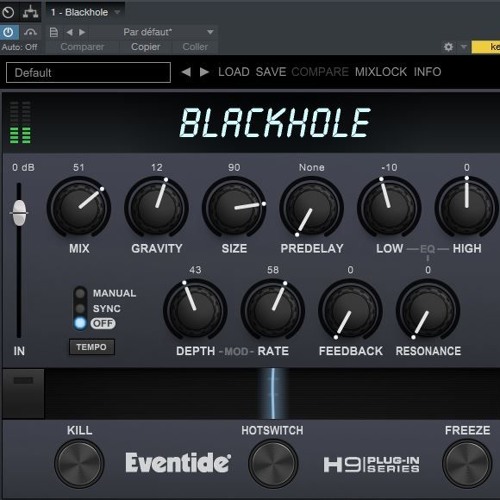Toggle MIXLOCK in plugin menu bar
The image size is (500, 500).
point(381,72)
